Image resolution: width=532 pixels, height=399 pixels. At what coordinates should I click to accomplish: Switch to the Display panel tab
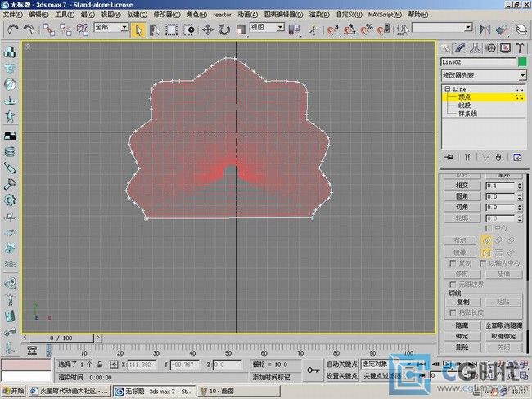(506, 48)
